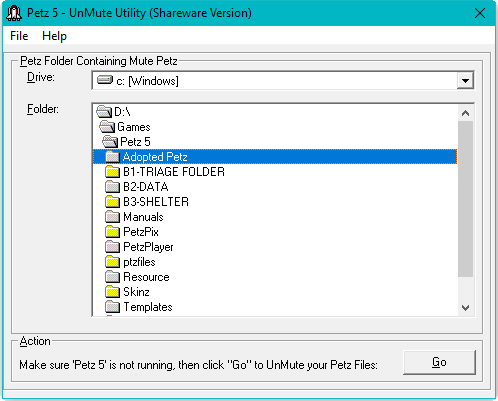The width and height of the screenshot is (498, 401).
Task: Select the B2-DATA folder
Action: 275,187
